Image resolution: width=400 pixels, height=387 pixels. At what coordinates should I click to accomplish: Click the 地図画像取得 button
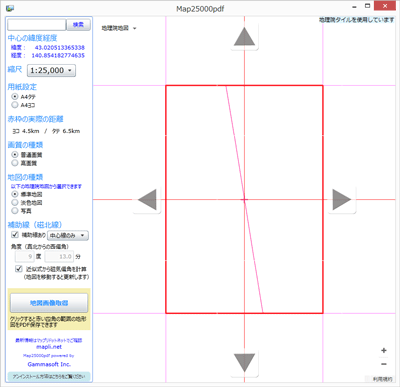[x=49, y=303]
